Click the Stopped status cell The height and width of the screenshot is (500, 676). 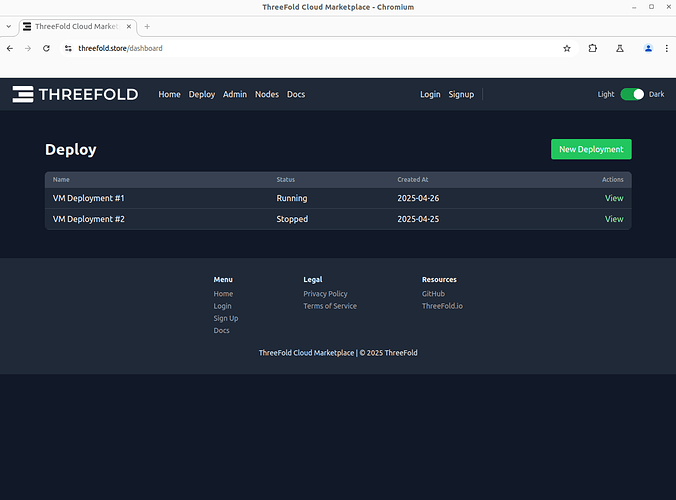(292, 219)
